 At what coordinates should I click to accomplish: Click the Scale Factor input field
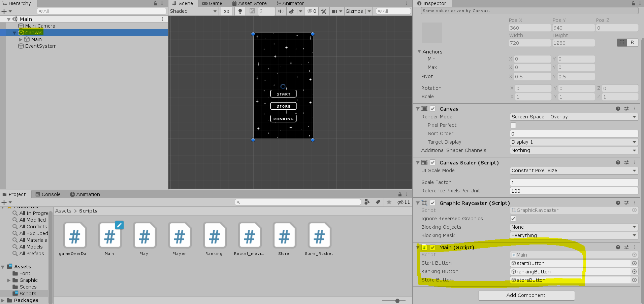[574, 182]
